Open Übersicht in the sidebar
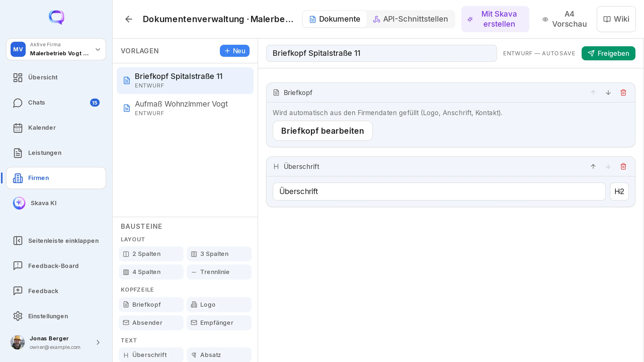 (x=56, y=77)
